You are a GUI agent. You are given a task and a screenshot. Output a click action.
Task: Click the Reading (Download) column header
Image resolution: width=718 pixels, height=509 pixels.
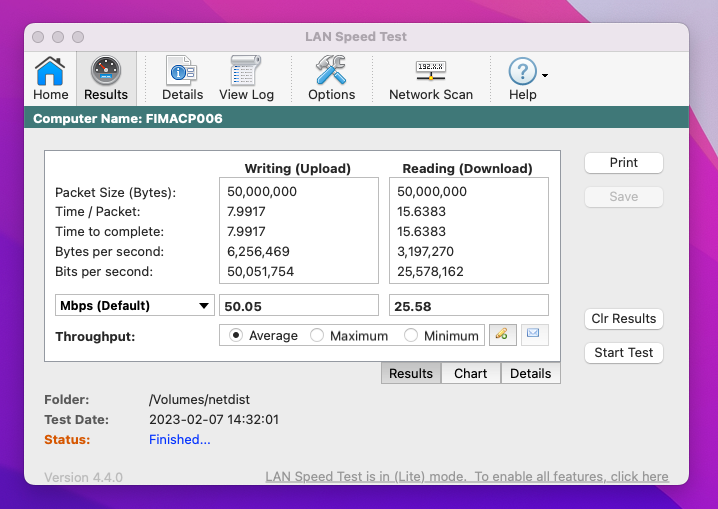468,168
